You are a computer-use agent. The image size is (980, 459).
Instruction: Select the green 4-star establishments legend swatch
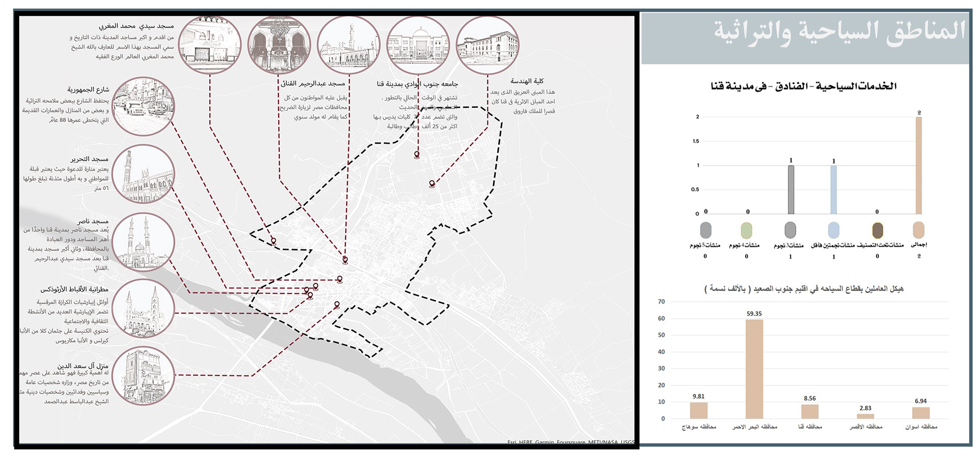746,230
